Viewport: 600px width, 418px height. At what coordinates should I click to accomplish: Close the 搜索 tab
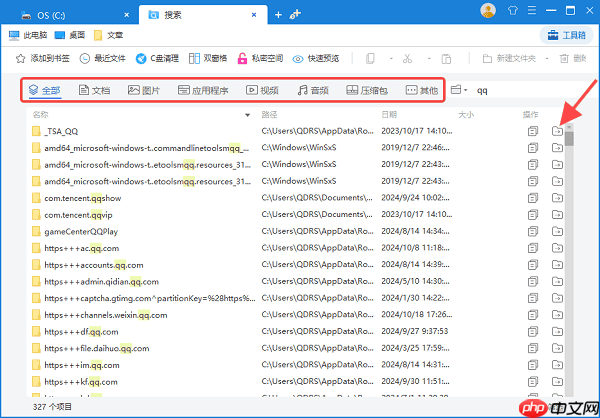tap(254, 15)
